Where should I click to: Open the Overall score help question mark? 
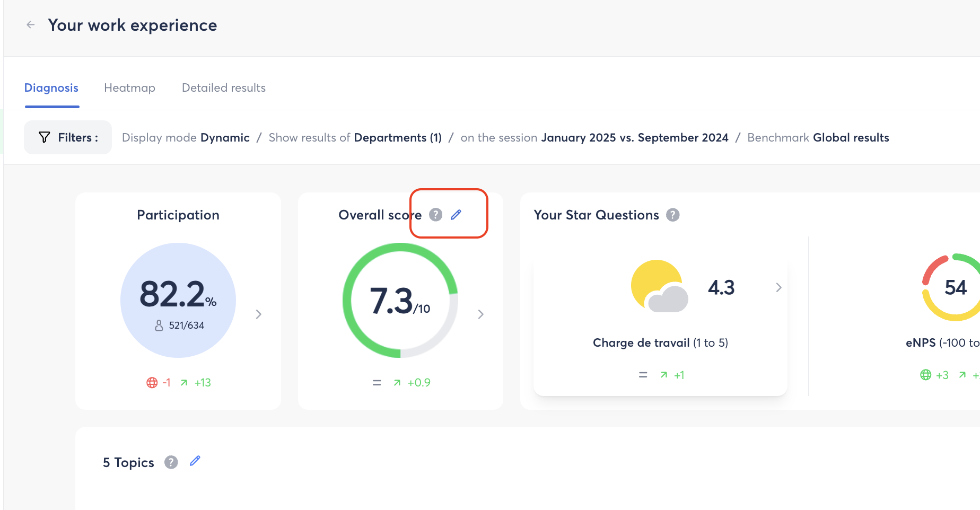[x=435, y=215]
